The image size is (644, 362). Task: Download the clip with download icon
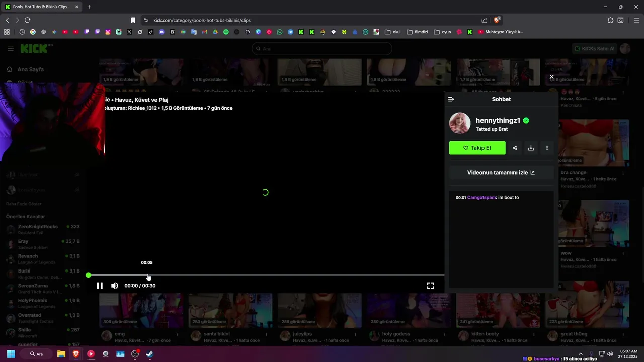(531, 148)
